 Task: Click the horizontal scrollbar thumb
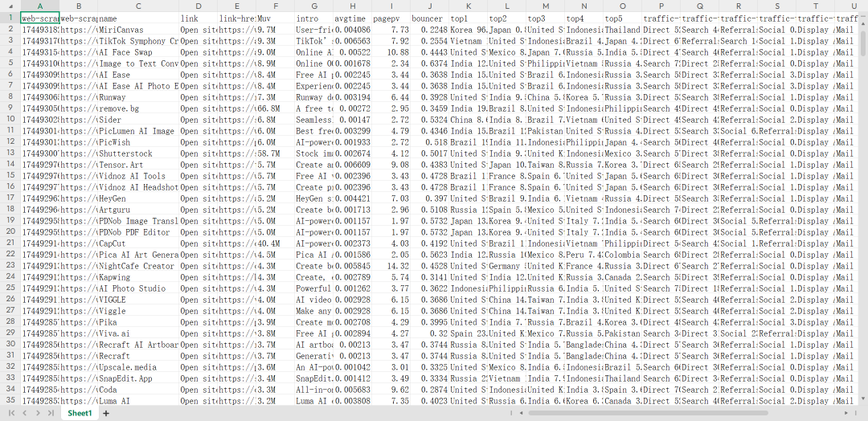point(649,413)
